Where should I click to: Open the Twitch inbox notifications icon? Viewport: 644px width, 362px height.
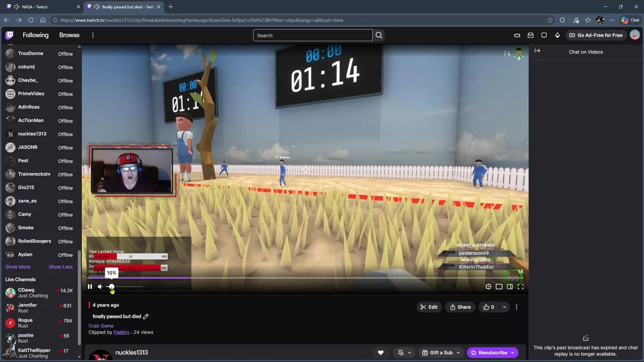point(530,35)
